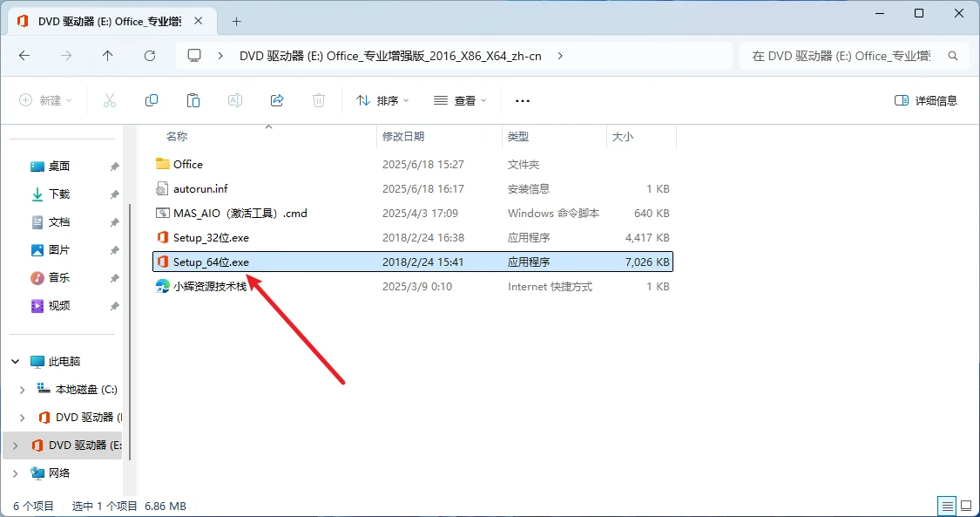
Task: Click the Share toolbar icon
Action: (x=277, y=100)
